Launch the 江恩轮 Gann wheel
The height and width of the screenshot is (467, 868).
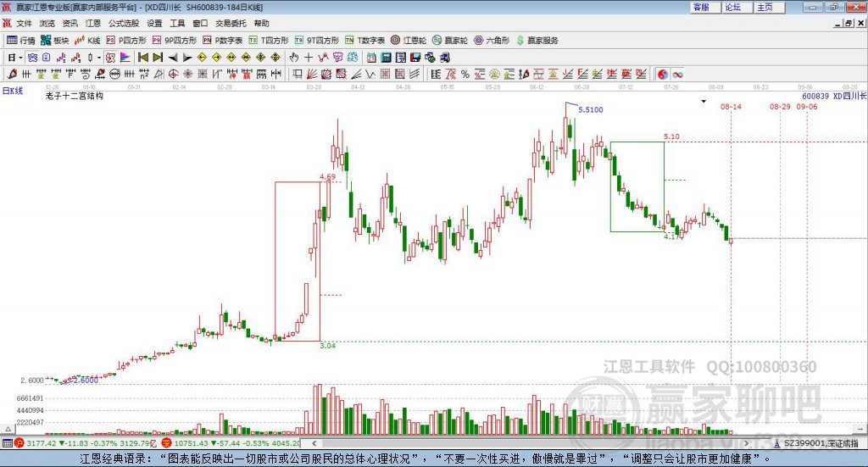click(x=409, y=41)
